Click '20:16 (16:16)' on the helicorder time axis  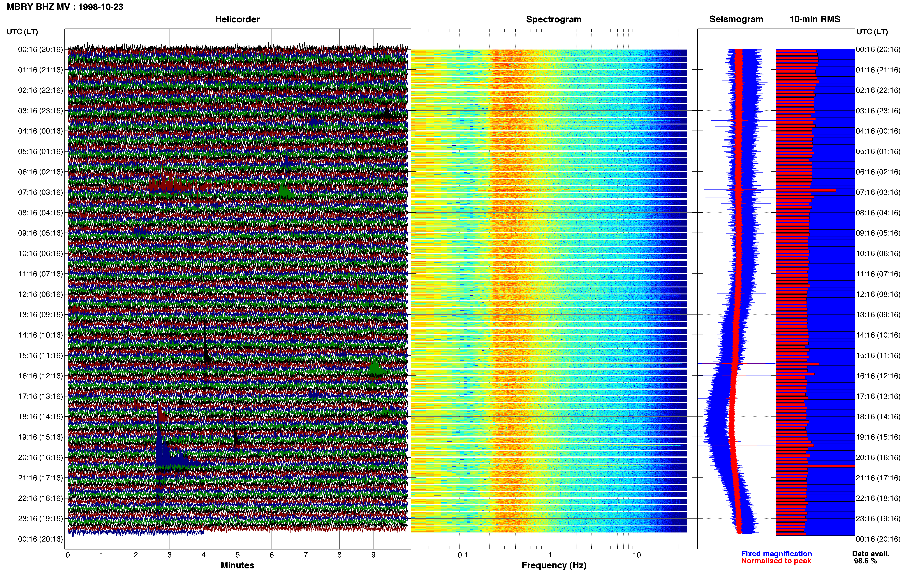click(41, 458)
